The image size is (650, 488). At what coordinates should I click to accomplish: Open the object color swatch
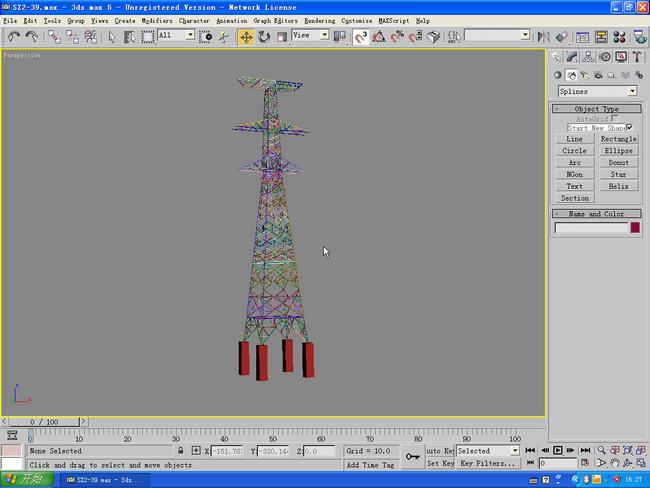[635, 228]
